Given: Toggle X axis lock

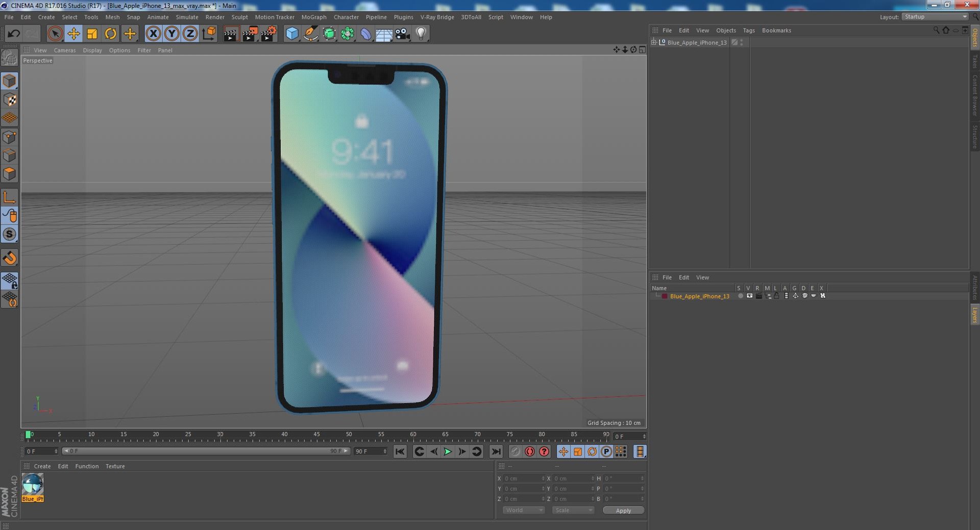Looking at the screenshot, I should point(153,34).
